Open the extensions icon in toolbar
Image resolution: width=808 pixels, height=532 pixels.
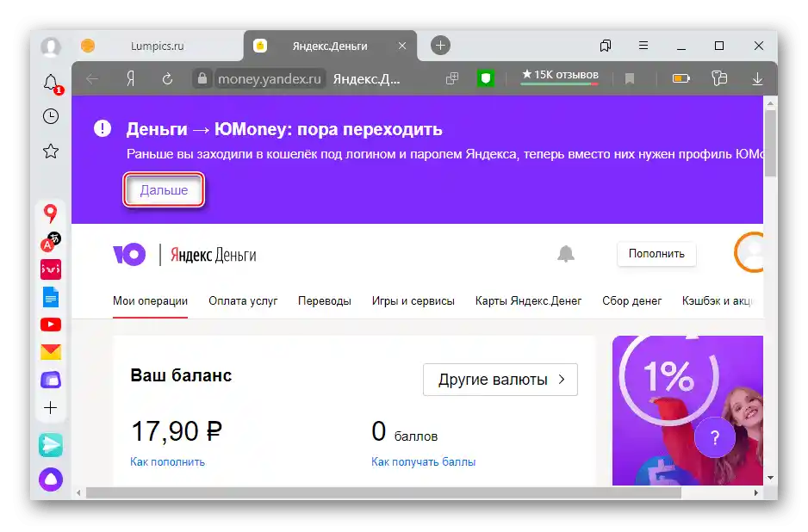pyautogui.click(x=719, y=78)
